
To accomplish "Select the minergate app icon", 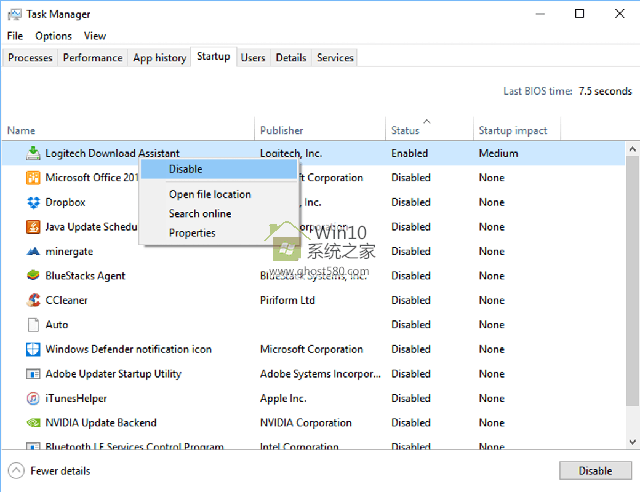I will click(33, 251).
